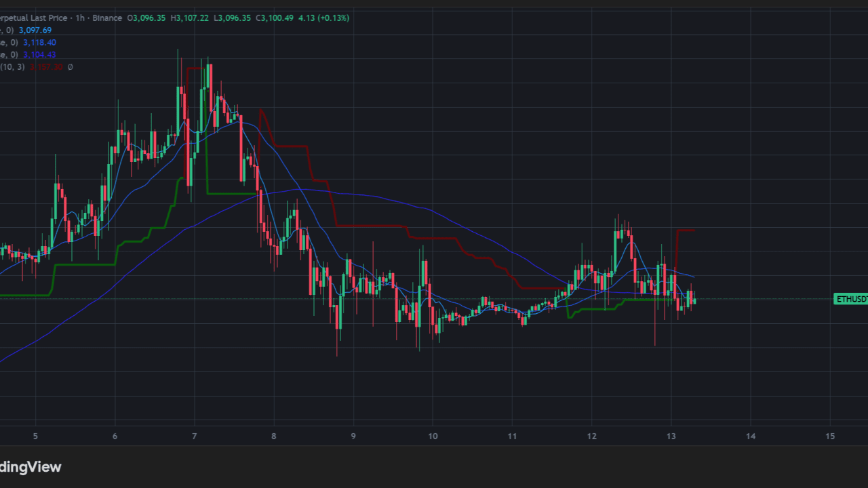Click date 12 on the time axis
The image size is (868, 488).
[591, 436]
